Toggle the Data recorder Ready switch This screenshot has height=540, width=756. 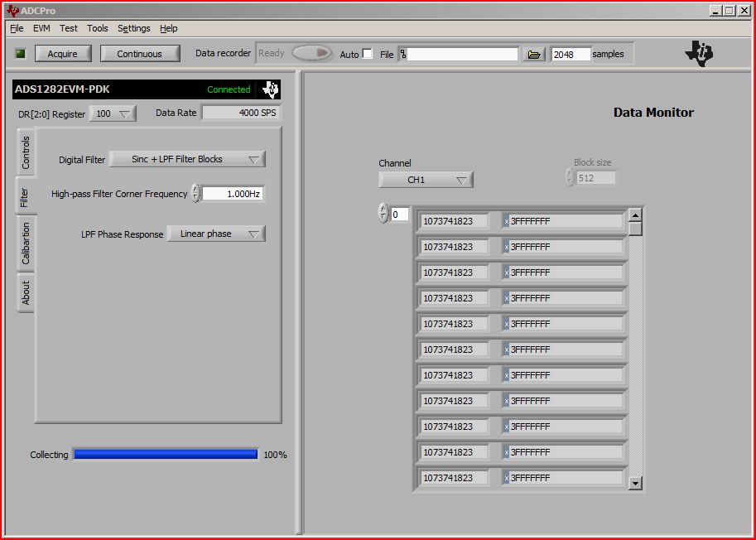point(311,52)
